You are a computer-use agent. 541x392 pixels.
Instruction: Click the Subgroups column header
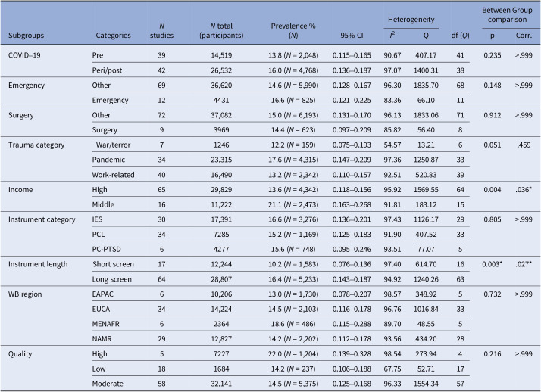click(x=27, y=35)
